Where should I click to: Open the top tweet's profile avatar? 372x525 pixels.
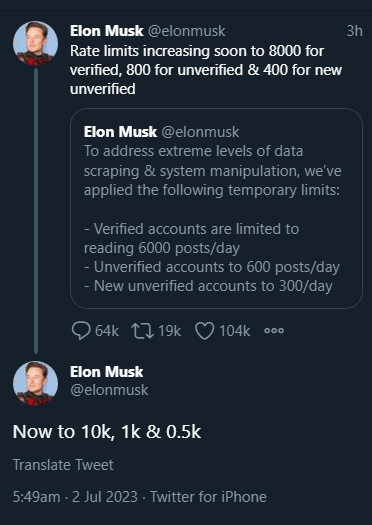[35, 44]
